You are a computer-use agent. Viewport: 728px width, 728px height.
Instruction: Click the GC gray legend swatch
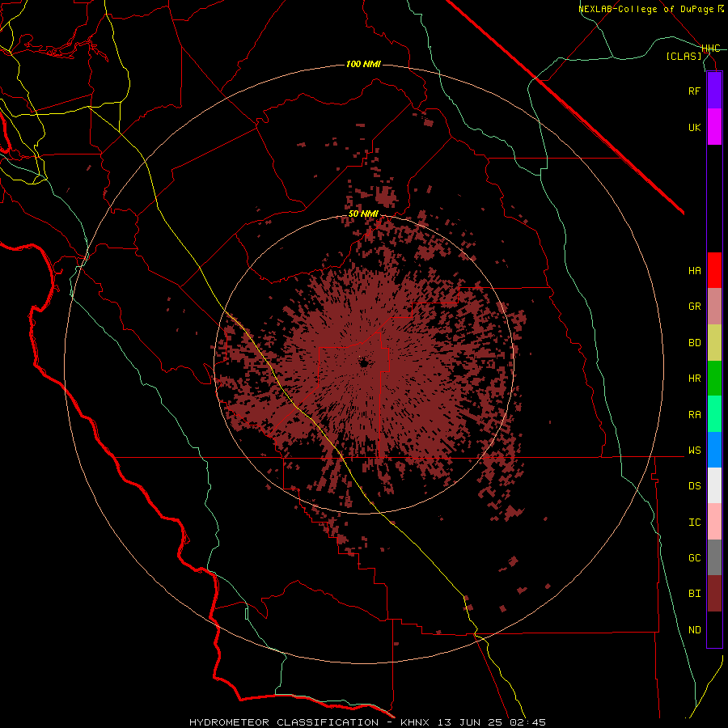[x=714, y=557]
